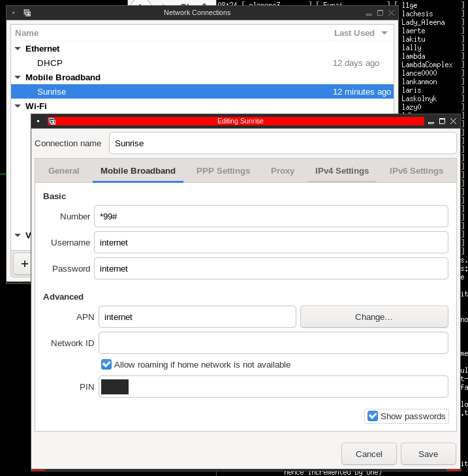Click the Last Used column header
The width and height of the screenshot is (468, 476).
[x=362, y=33]
